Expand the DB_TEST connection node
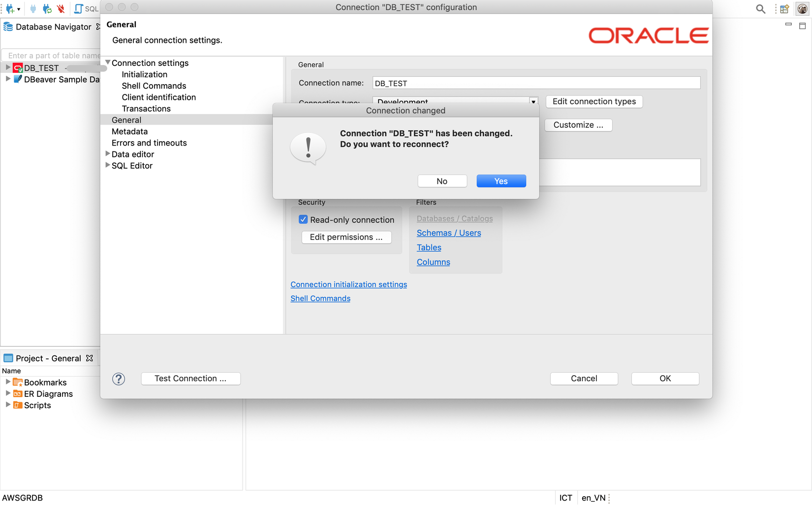 pyautogui.click(x=7, y=67)
